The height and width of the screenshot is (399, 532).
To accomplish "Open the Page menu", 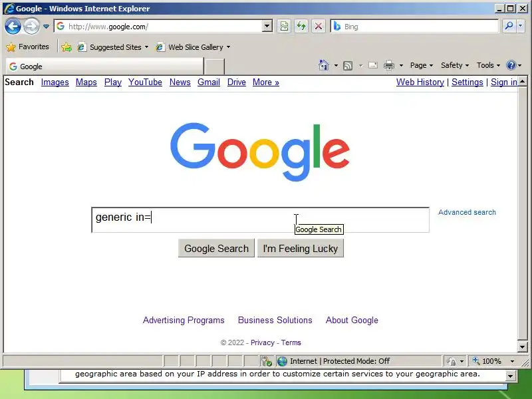I will pos(422,65).
